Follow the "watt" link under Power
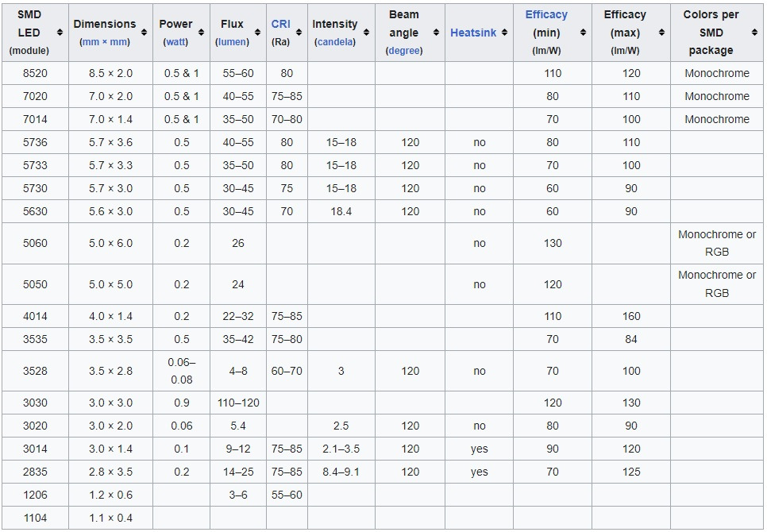Viewport: 767px width, 532px height. point(175,41)
